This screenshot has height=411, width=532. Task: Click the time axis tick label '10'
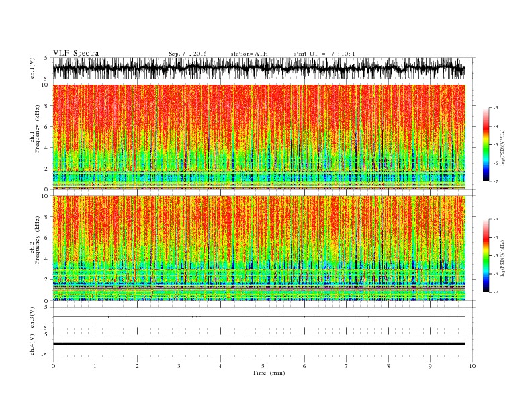(472, 366)
